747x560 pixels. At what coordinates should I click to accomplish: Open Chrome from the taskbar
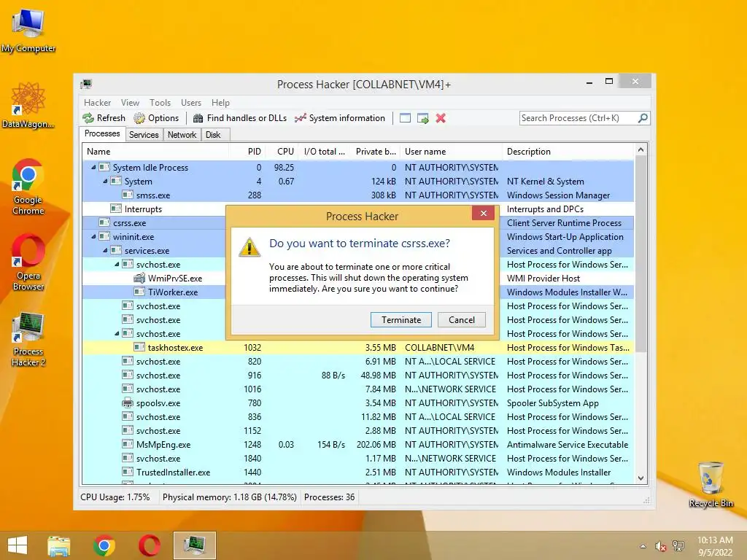(x=104, y=545)
